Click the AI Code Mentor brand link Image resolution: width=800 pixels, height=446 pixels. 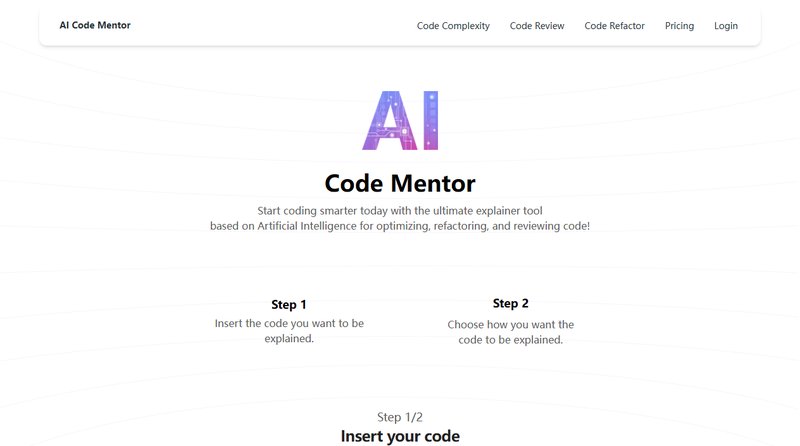point(94,25)
